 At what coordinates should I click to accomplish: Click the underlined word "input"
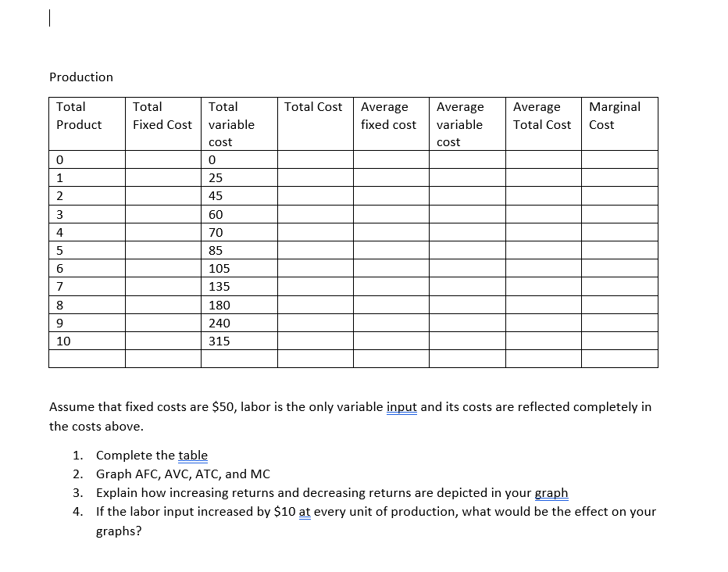(x=401, y=407)
